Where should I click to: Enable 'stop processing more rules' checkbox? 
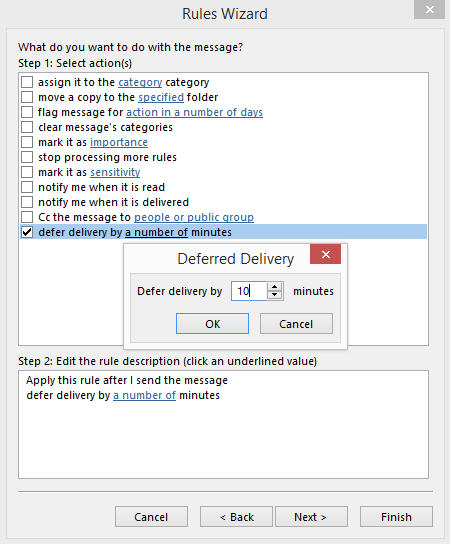(x=27, y=157)
